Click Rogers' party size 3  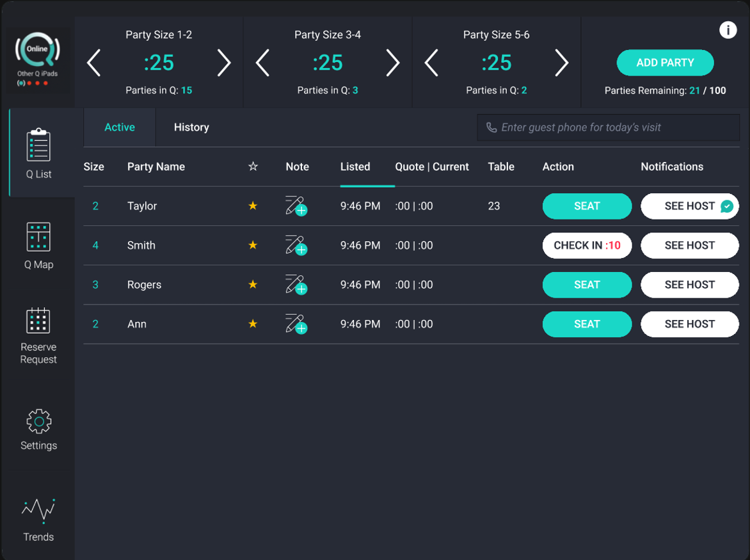pos(95,285)
